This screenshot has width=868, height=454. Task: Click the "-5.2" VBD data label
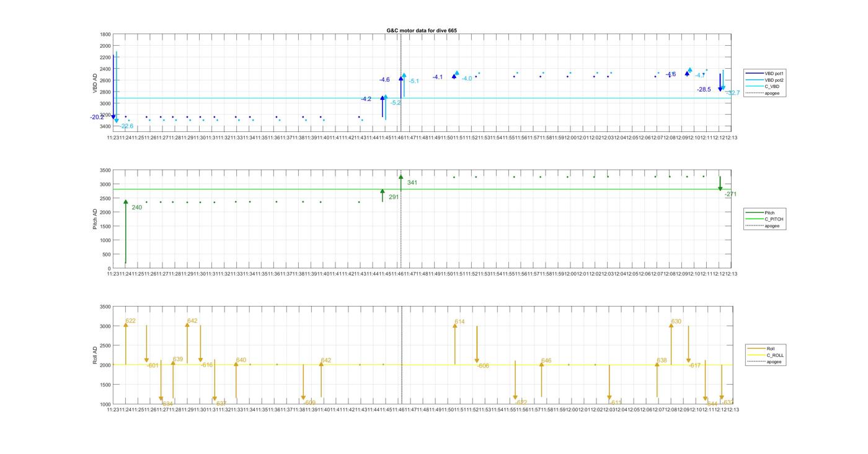(x=396, y=103)
